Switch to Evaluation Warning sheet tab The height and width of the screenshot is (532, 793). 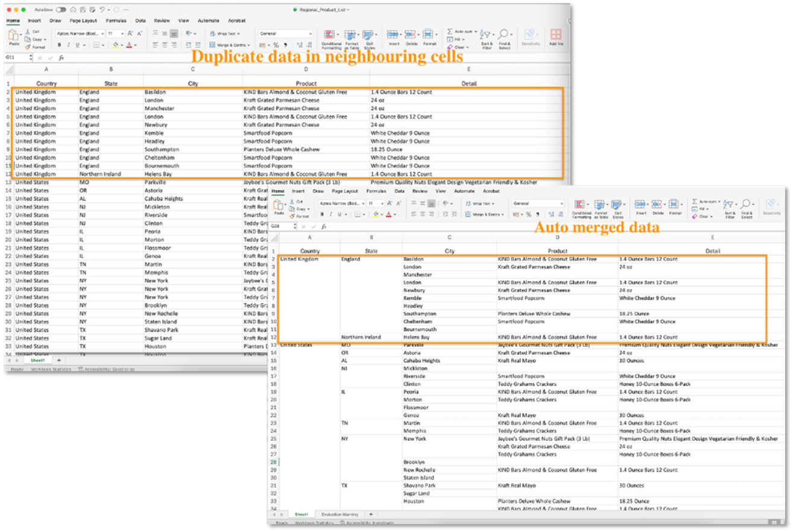[x=339, y=515]
